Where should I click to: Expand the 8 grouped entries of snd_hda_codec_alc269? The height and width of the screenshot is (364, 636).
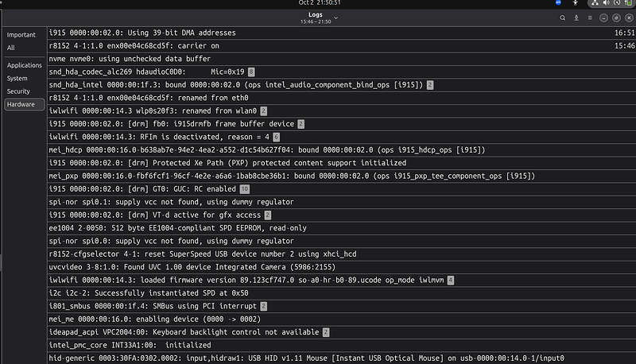click(x=251, y=72)
